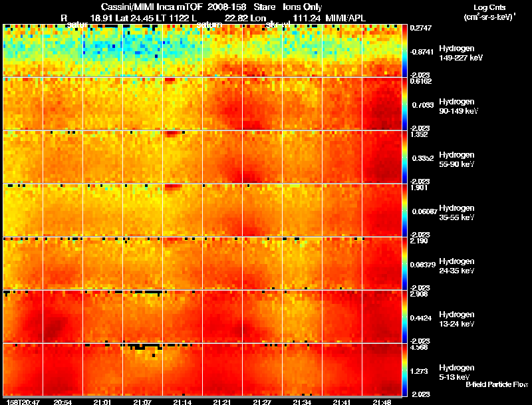Select the '1.273' colorbar value
This screenshot has height=405, width=532.
419,372
